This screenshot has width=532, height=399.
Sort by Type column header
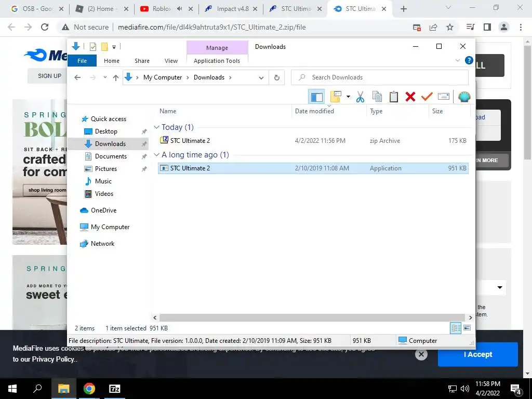tap(397, 111)
